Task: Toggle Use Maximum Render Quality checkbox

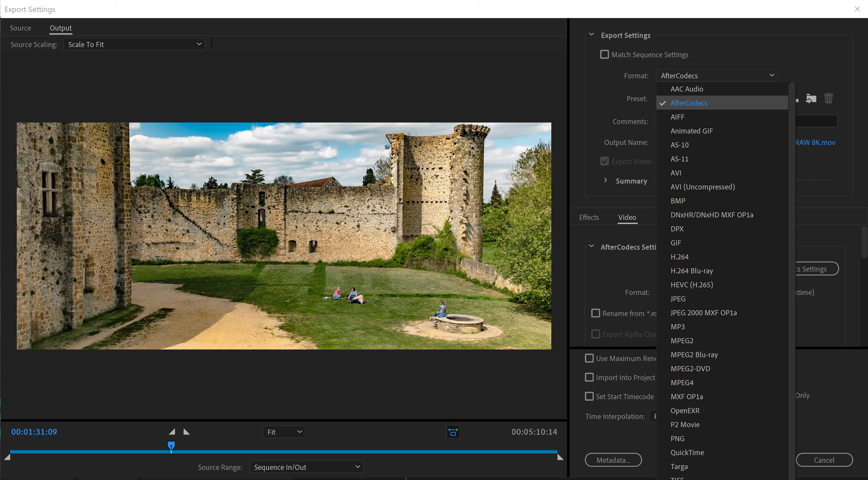Action: 589,358
